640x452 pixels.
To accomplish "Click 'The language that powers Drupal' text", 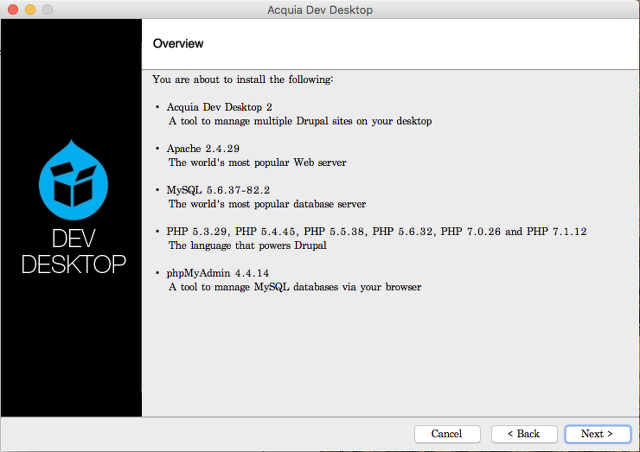I will tap(247, 245).
